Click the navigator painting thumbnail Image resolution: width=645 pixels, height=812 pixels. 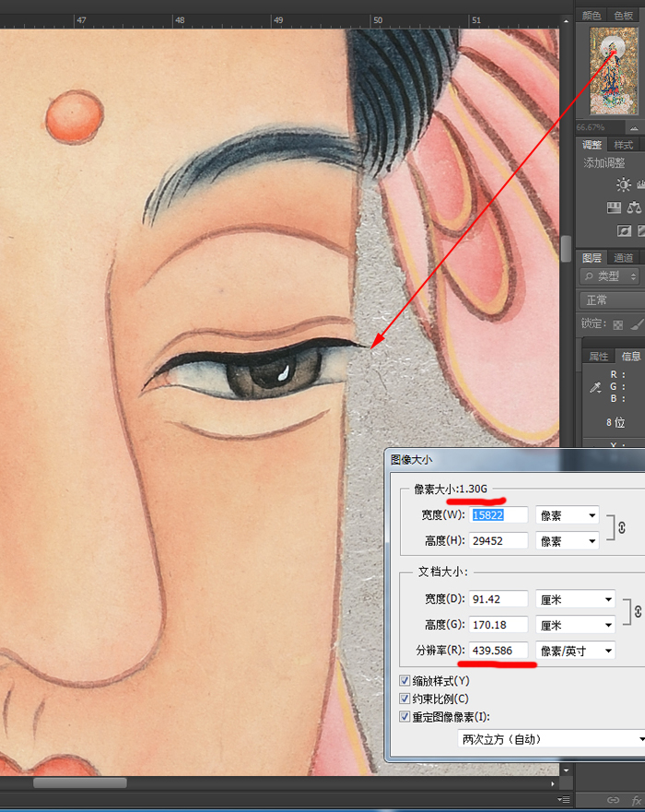point(614,71)
